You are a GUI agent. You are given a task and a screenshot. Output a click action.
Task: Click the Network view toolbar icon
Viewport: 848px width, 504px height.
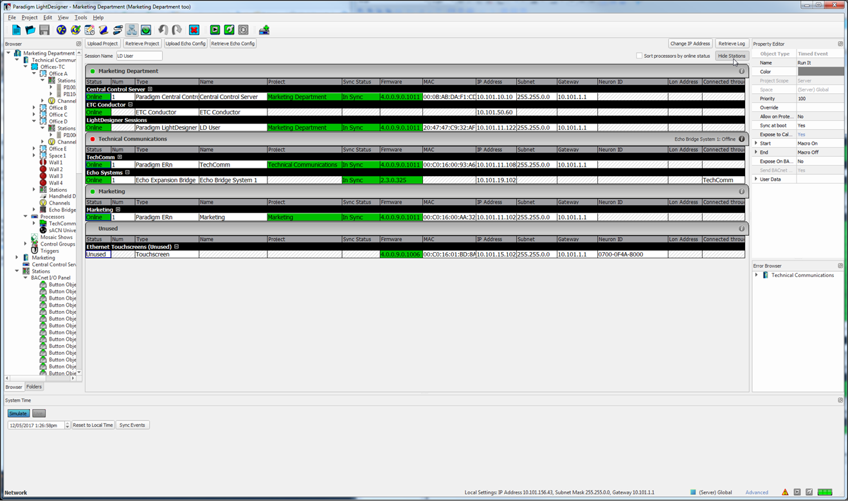[132, 30]
